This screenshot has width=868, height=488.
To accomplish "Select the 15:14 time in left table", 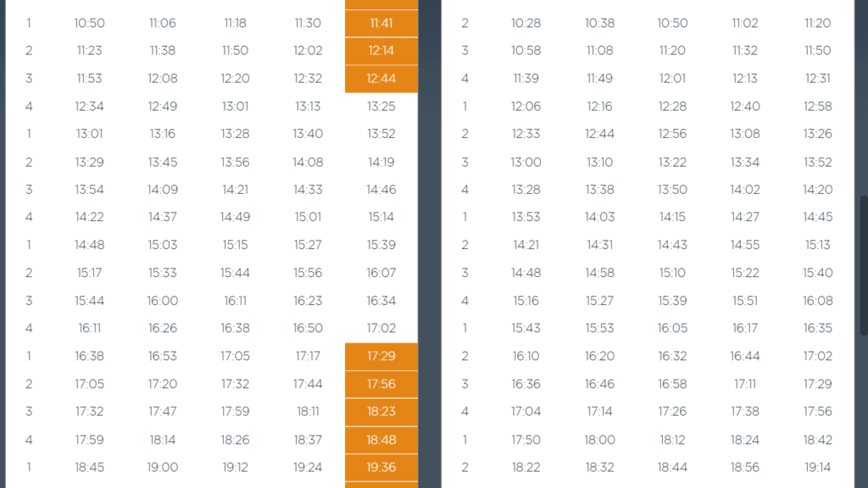I will (x=381, y=217).
